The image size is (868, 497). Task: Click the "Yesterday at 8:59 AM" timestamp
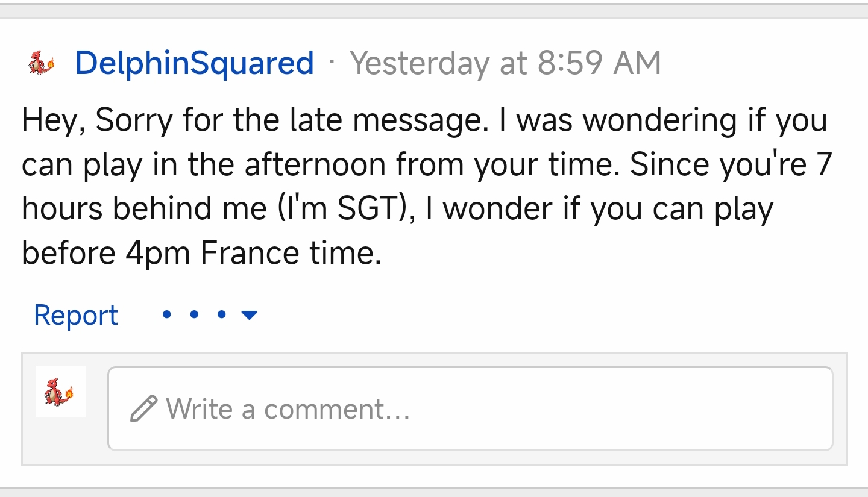point(505,63)
